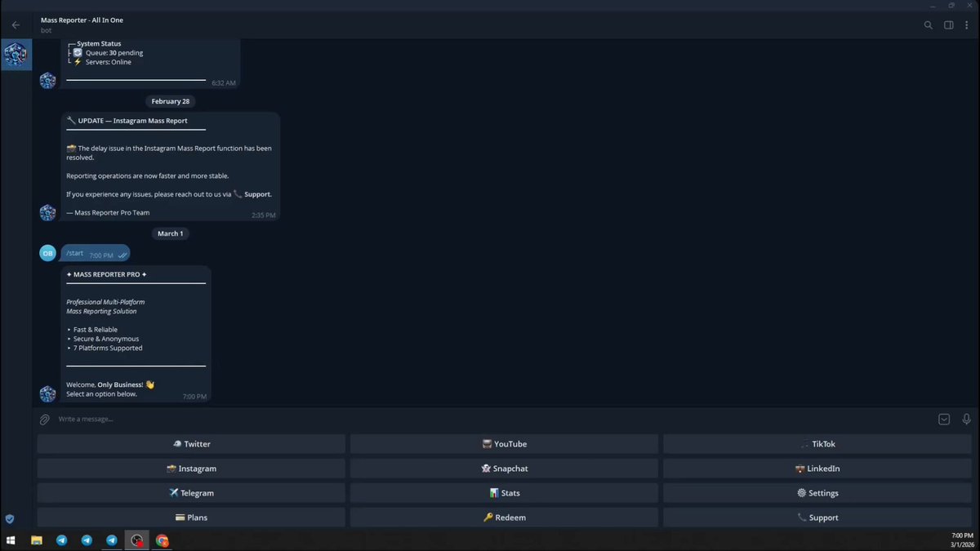The width and height of the screenshot is (980, 551).
Task: Open the Windows Start menu
Action: pyautogui.click(x=11, y=540)
